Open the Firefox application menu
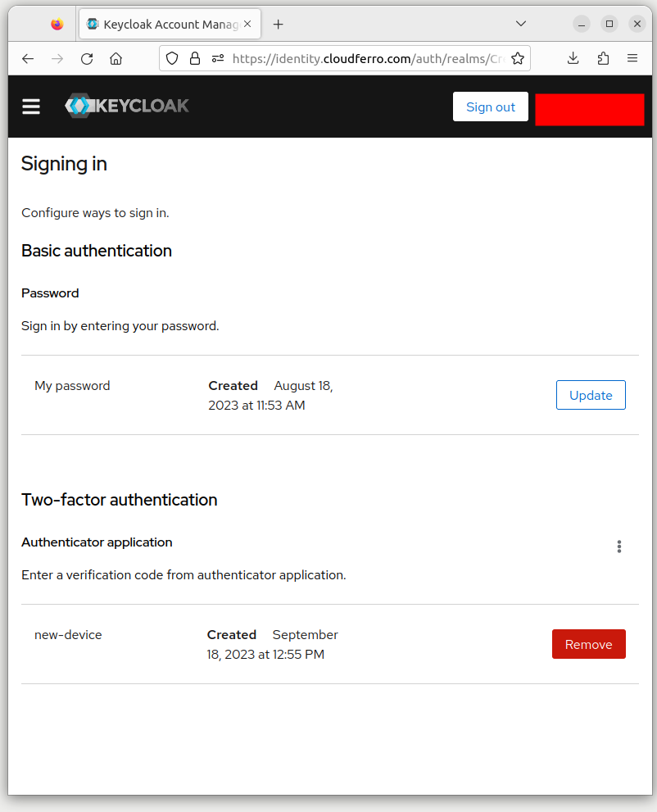This screenshot has height=812, width=657. [632, 59]
